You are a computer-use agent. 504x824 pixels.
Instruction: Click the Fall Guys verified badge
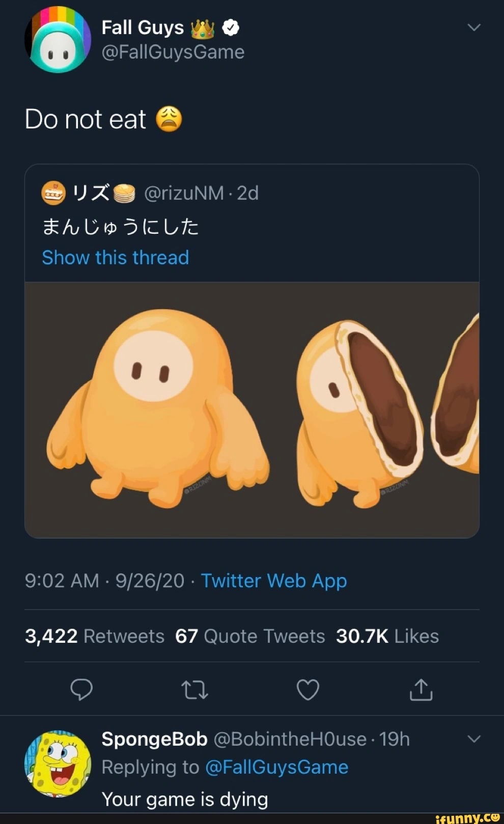[x=231, y=28]
